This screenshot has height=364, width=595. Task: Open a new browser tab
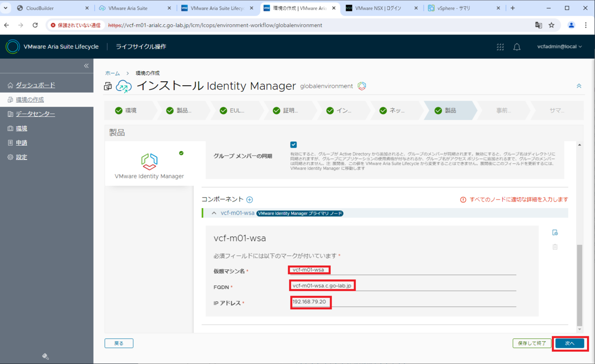click(513, 8)
